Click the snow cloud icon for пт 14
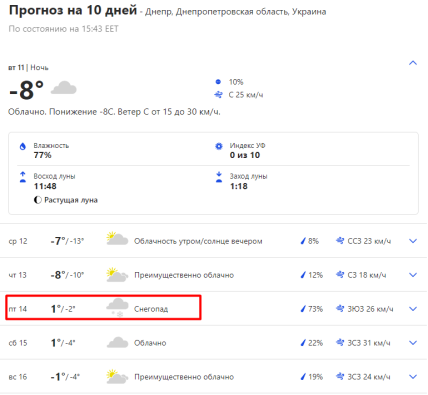 pyautogui.click(x=117, y=308)
